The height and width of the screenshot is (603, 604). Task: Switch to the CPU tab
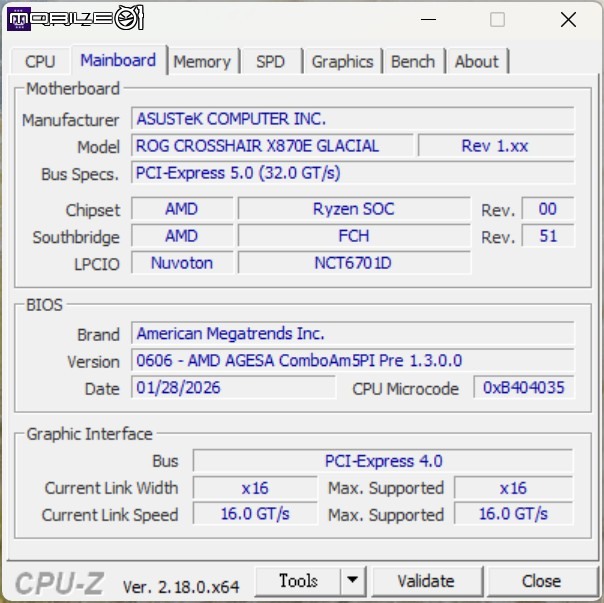click(40, 61)
